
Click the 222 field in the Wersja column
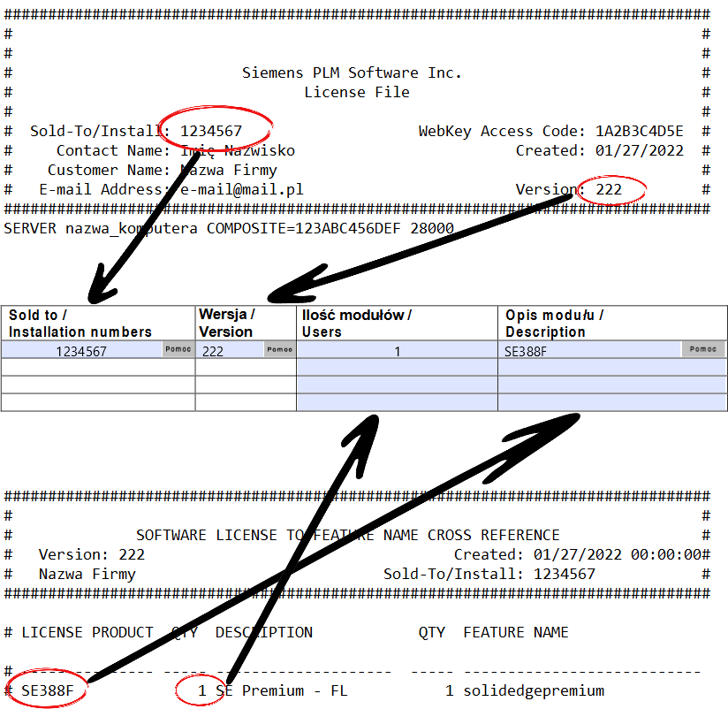coord(230,350)
